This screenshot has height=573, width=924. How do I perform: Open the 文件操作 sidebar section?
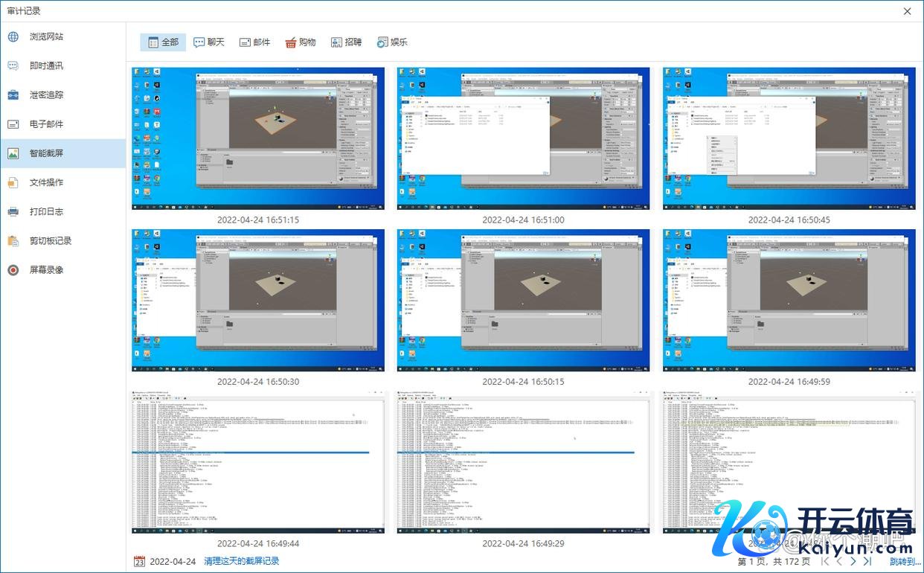point(46,182)
